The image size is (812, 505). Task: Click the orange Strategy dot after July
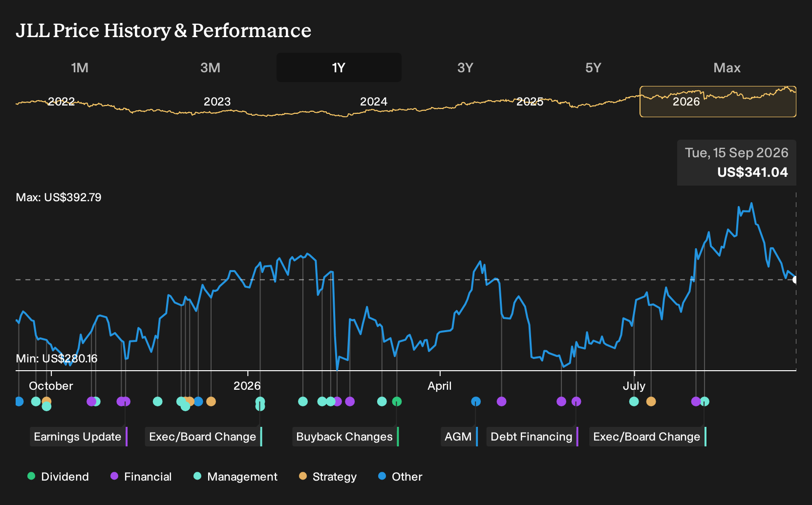click(651, 401)
